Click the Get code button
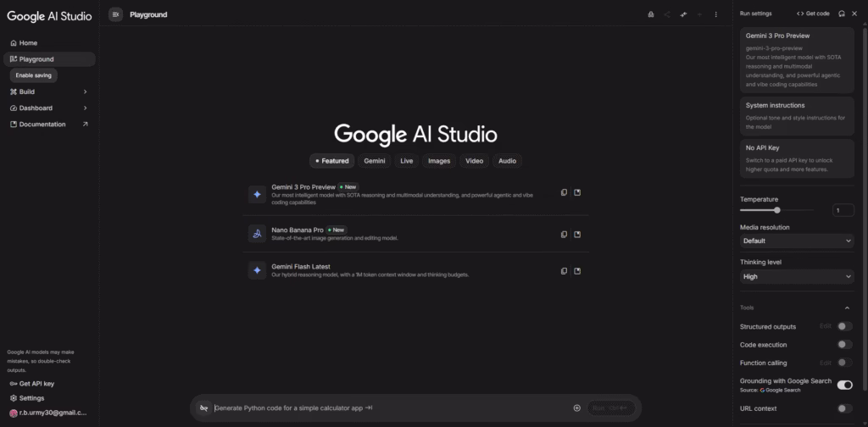 click(x=813, y=14)
